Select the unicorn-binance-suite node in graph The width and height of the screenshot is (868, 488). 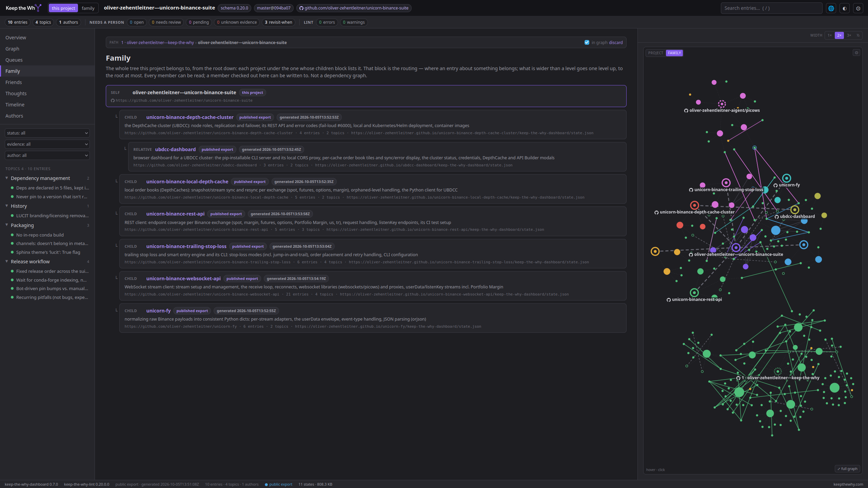point(736,248)
